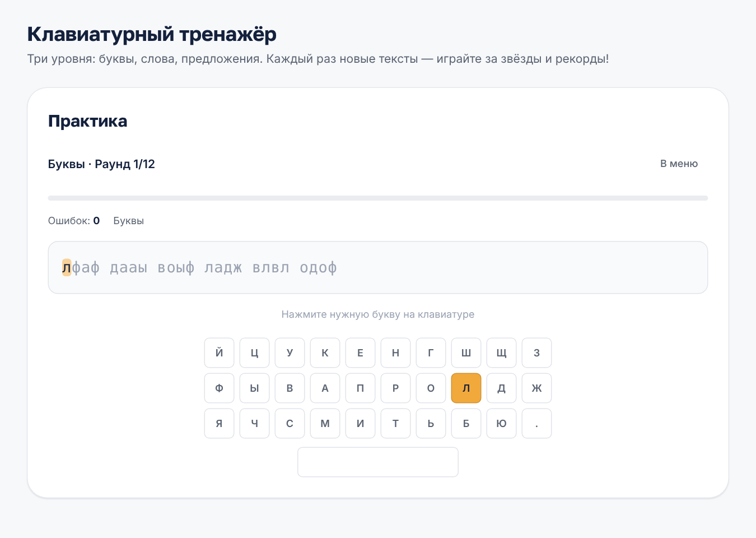
Task: Tap the Д key
Action: [501, 388]
